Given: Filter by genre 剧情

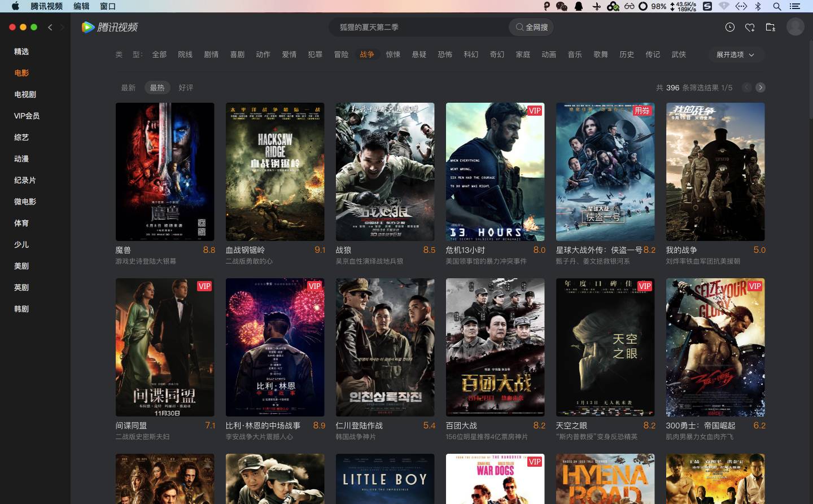Looking at the screenshot, I should [x=211, y=55].
